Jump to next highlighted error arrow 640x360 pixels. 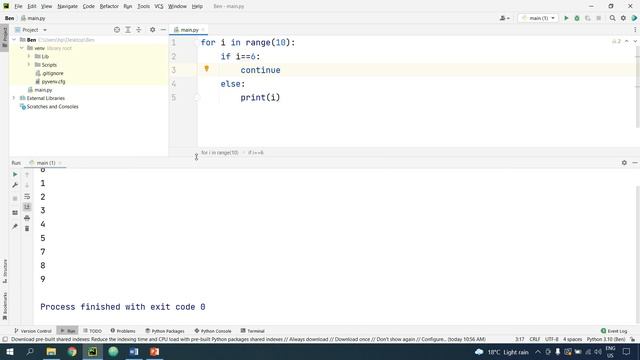click(x=635, y=41)
